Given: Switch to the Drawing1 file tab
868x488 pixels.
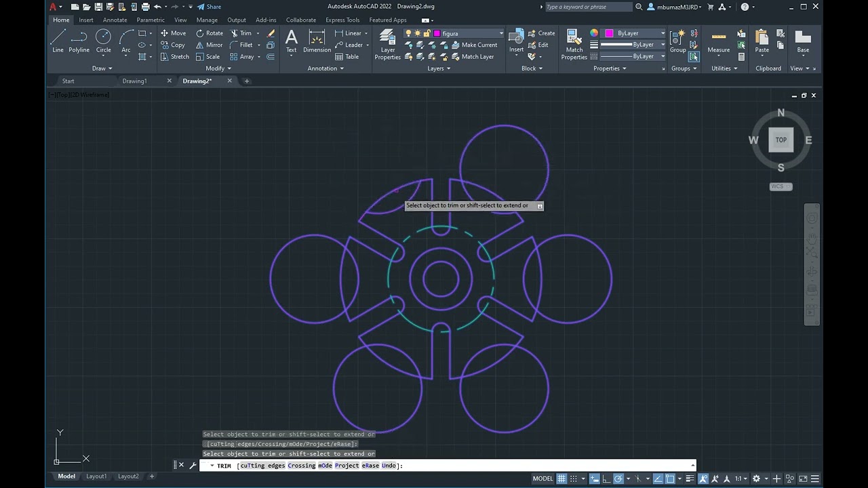Looking at the screenshot, I should click(x=134, y=81).
